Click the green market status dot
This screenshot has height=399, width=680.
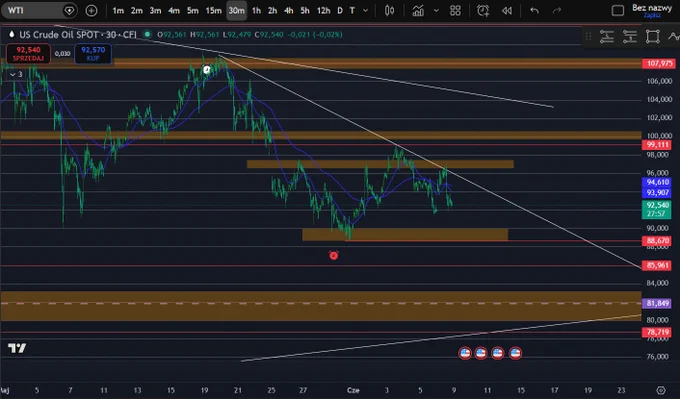click(147, 34)
